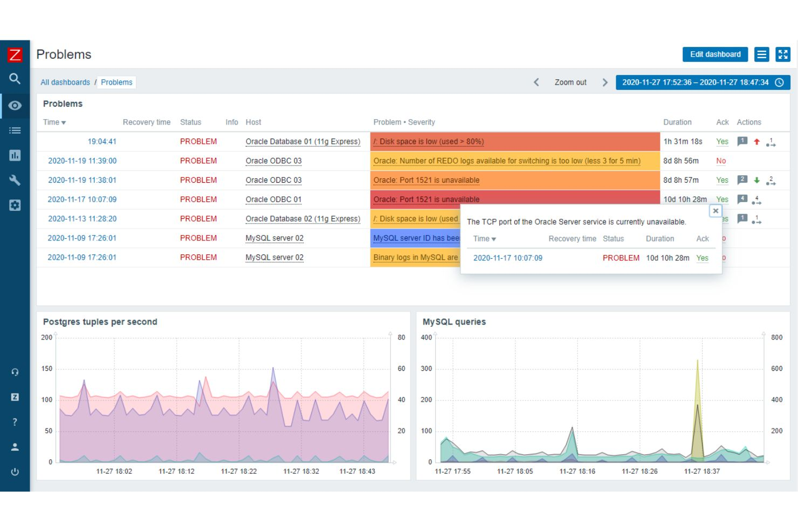Click Yes acknowledgement in first row

coord(722,142)
